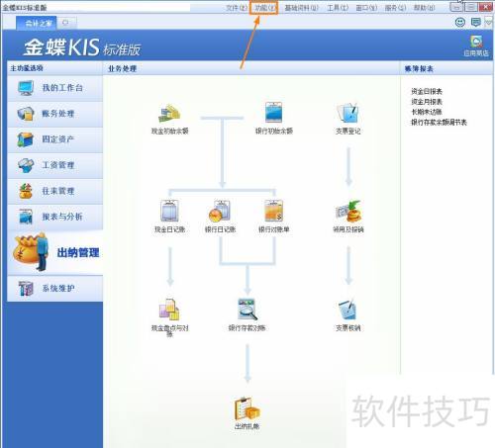
Task: Open 银行存款余额调节表 report link
Action: point(439,123)
